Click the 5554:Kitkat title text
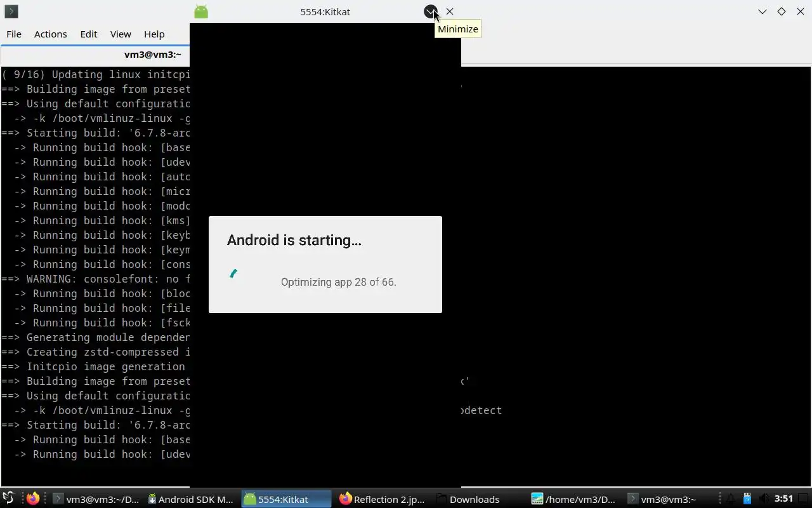This screenshot has height=508, width=812. 325,11
